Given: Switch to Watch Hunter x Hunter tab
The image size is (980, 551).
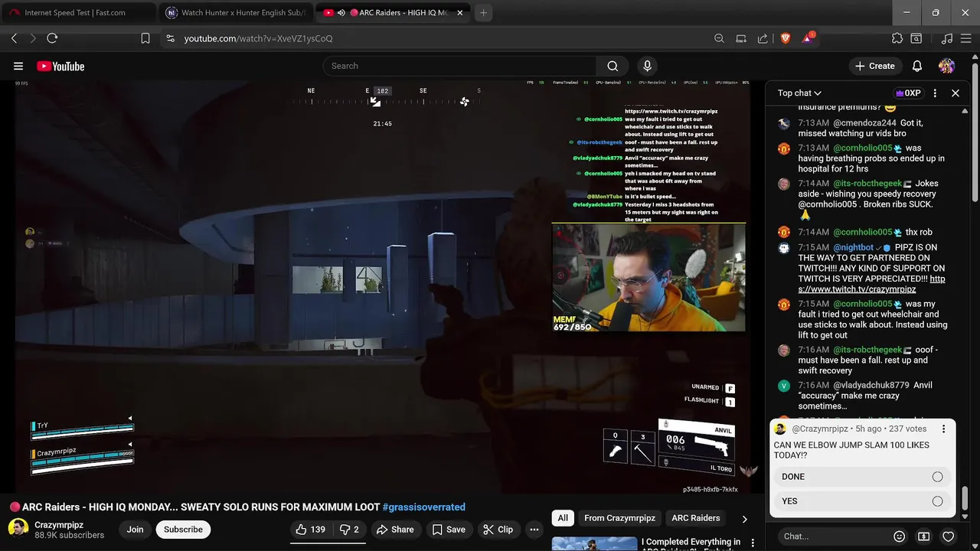Looking at the screenshot, I should 236,13.
